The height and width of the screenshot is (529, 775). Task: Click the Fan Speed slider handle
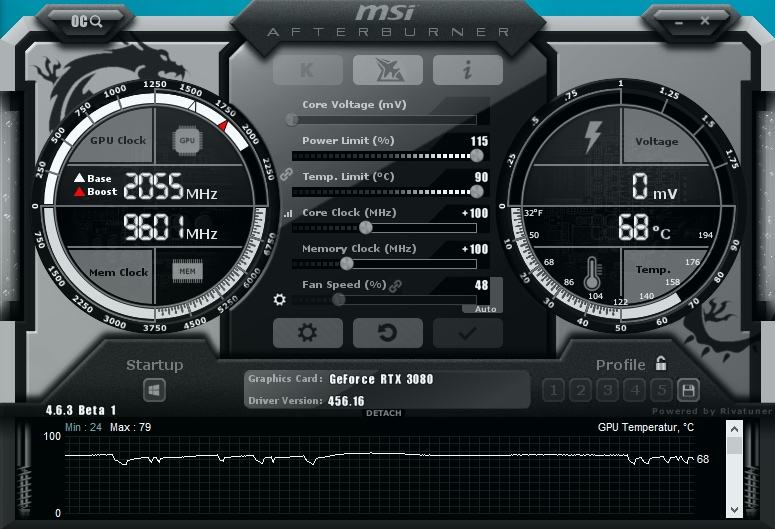[339, 299]
